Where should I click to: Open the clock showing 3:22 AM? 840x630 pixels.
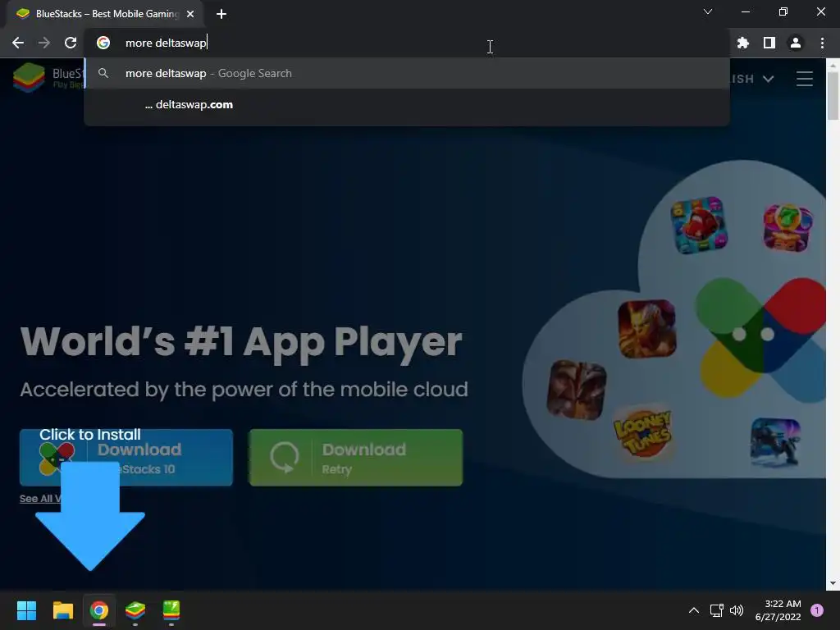pos(778,610)
